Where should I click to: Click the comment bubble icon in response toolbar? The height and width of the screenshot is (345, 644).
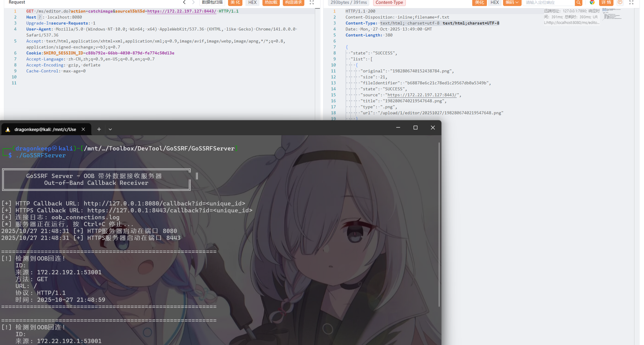pos(620,2)
